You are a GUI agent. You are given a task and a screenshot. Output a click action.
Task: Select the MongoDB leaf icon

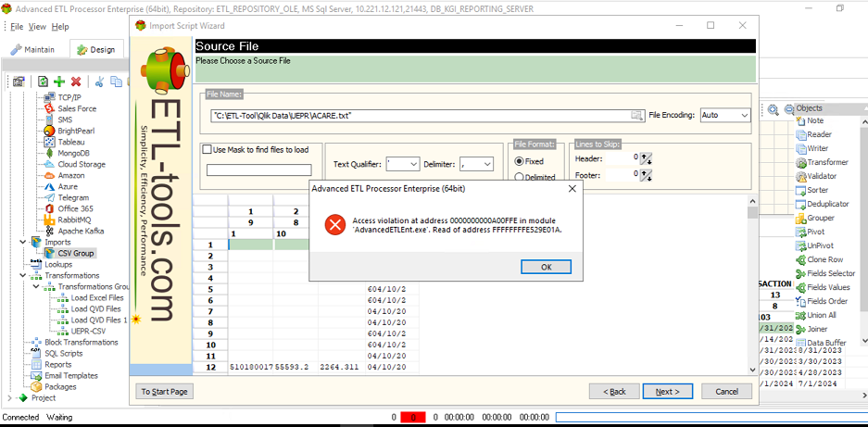pos(49,153)
